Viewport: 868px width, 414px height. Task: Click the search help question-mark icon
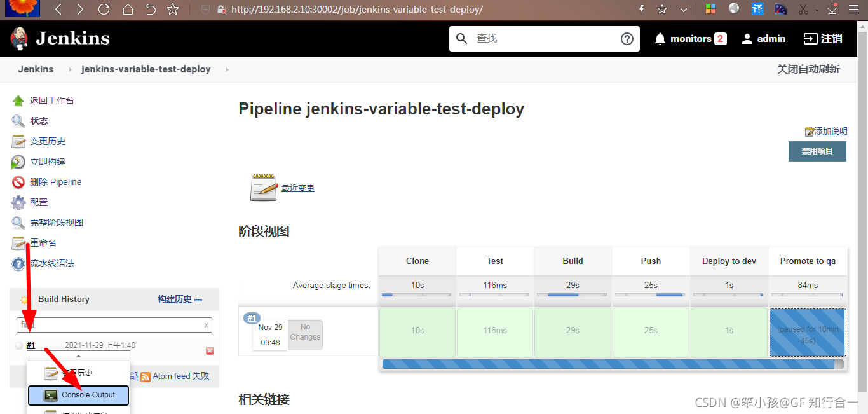click(627, 39)
